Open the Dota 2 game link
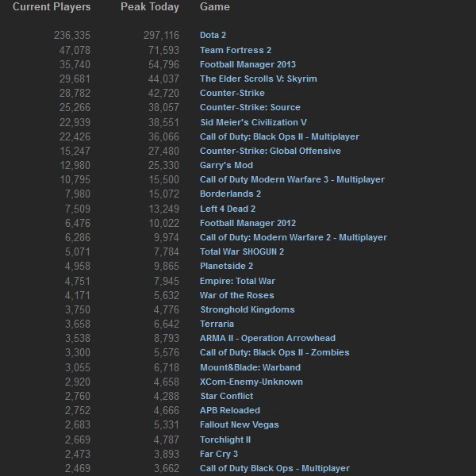The width and height of the screenshot is (476, 476). click(213, 36)
